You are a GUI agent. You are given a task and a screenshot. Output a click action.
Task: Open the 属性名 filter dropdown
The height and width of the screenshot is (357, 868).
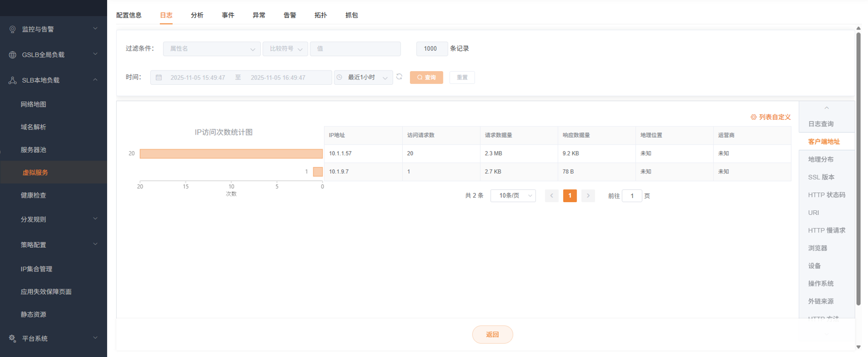211,49
